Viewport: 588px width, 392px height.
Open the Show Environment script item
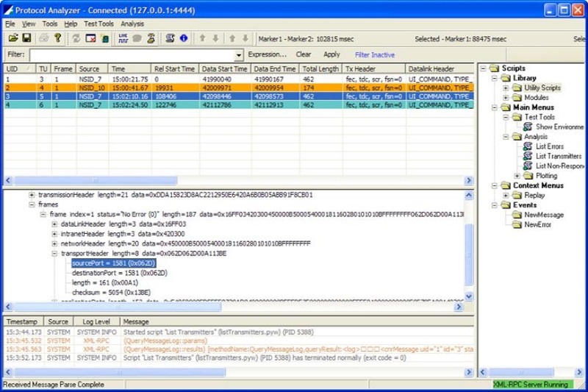(554, 126)
